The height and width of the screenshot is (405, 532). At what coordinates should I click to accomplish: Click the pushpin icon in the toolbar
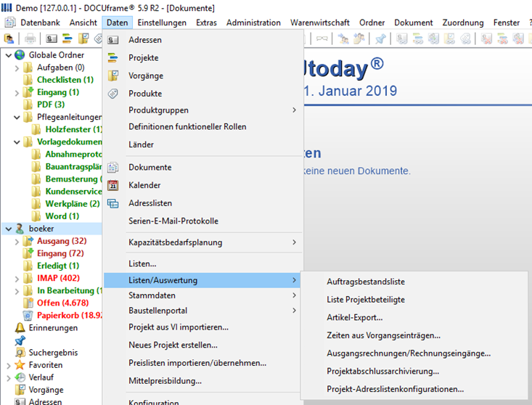click(380, 38)
